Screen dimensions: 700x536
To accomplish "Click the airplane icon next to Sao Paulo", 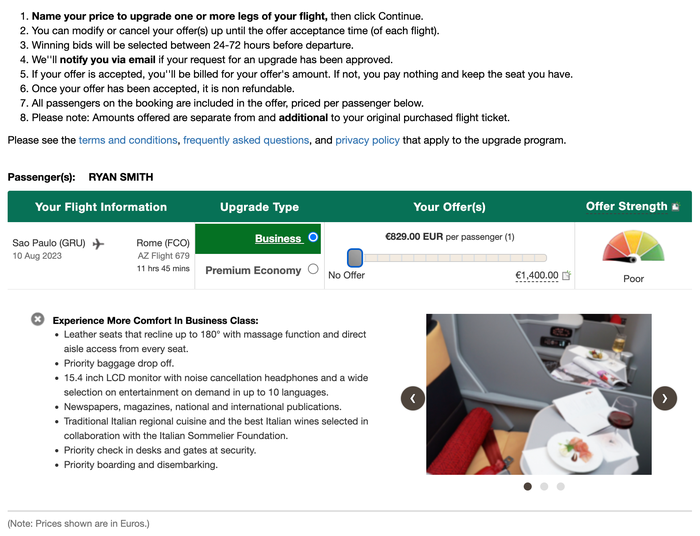I will pyautogui.click(x=98, y=244).
